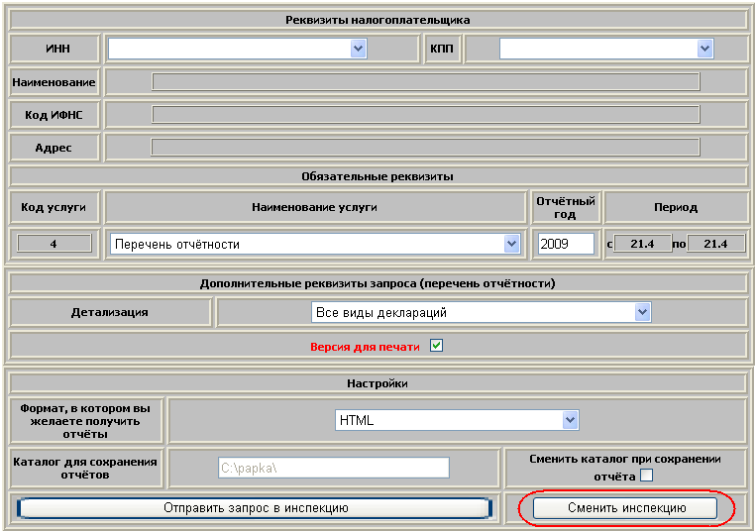Viewport: 756px width, 532px height.
Task: Open the Все виды деклараций dropdown
Action: [642, 312]
